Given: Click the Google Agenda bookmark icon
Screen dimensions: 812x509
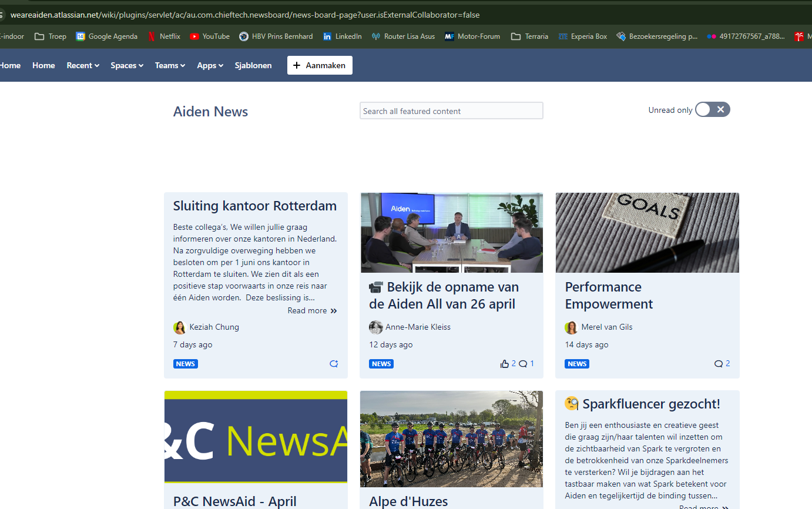Looking at the screenshot, I should tap(80, 36).
